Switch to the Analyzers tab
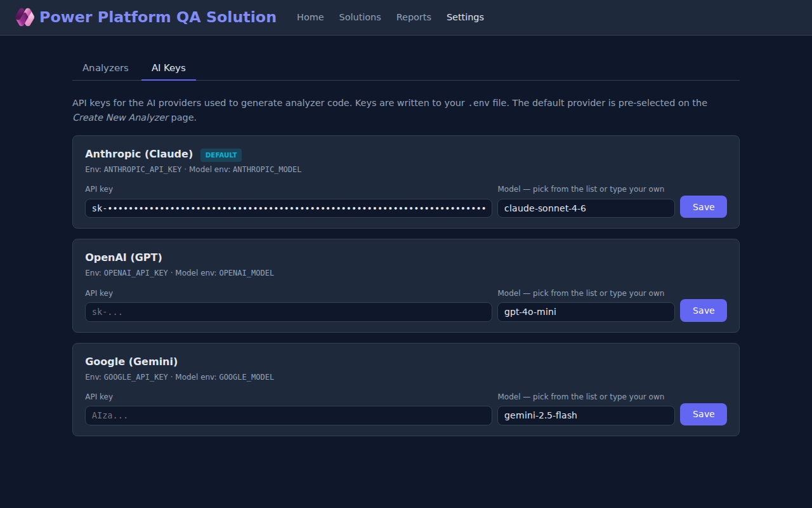Image resolution: width=812 pixels, height=508 pixels. [105, 67]
